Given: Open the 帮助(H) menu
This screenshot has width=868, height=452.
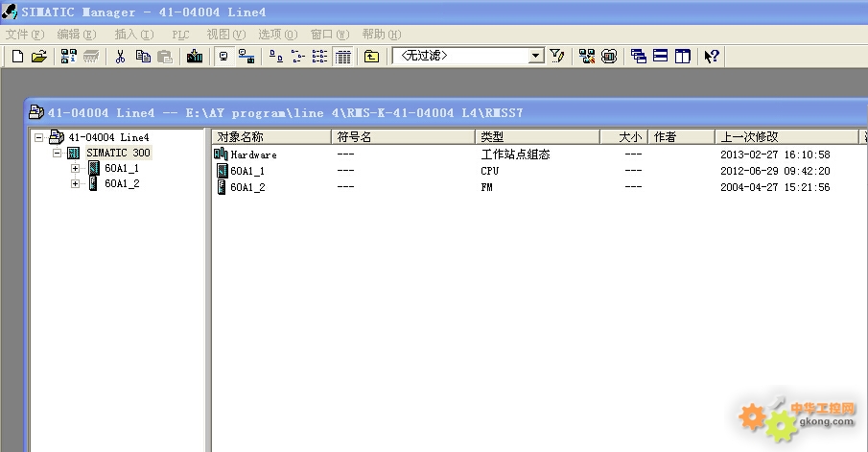Looking at the screenshot, I should click(382, 35).
